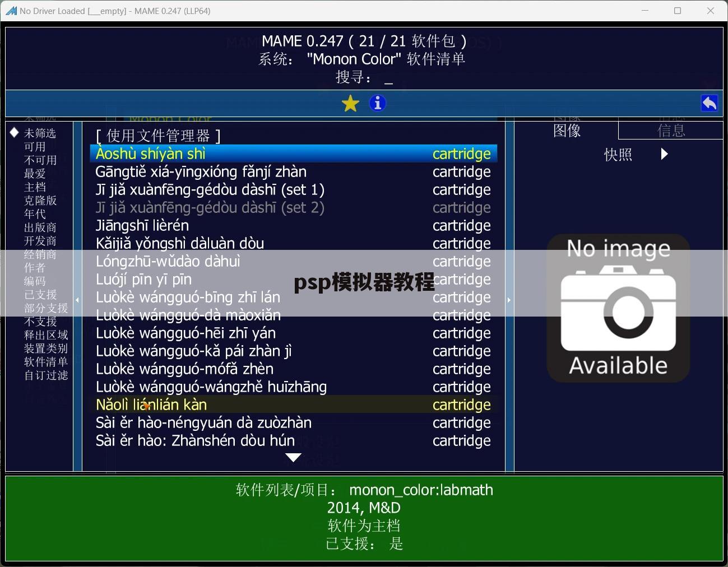The height and width of the screenshot is (567, 728).
Task: Select the 自订过滤 filter
Action: 46,375
